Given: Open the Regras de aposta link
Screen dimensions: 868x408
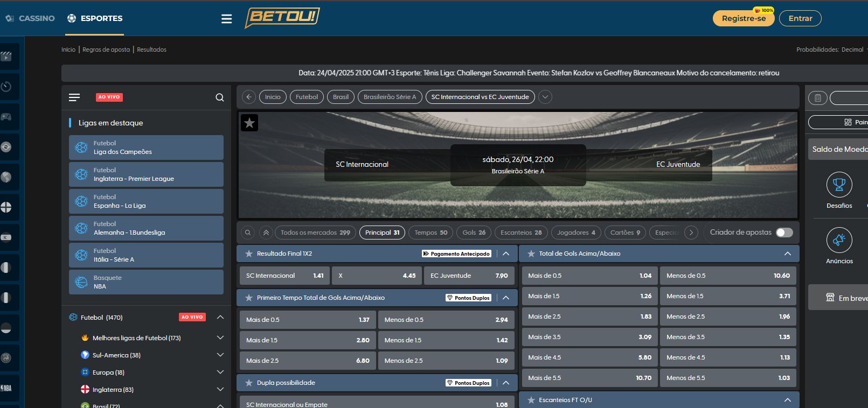Looking at the screenshot, I should 106,50.
